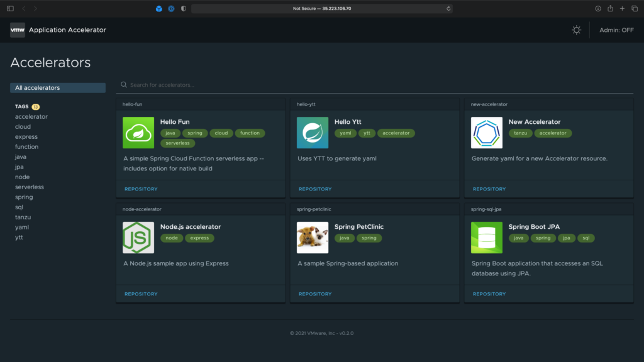
Task: Click sql tag on Spring Boot JPA card
Action: 586,238
